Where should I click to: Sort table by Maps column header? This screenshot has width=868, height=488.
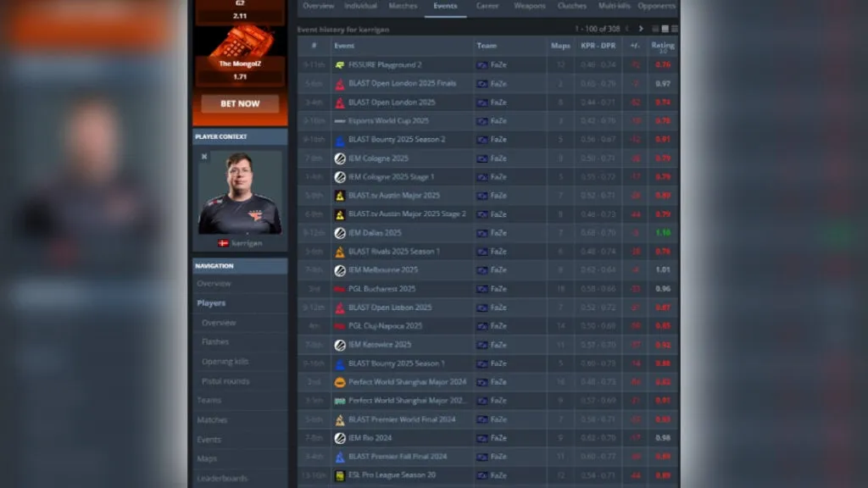point(560,46)
